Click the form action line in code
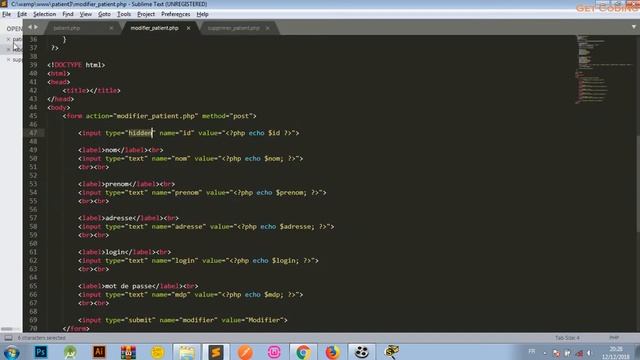Viewport: 640px width, 360px height. (160, 116)
